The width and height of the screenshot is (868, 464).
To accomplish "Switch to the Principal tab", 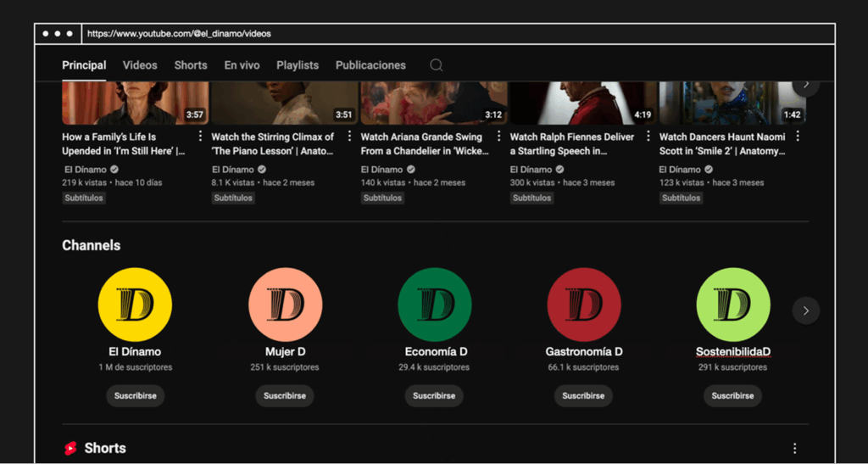I will pos(84,65).
